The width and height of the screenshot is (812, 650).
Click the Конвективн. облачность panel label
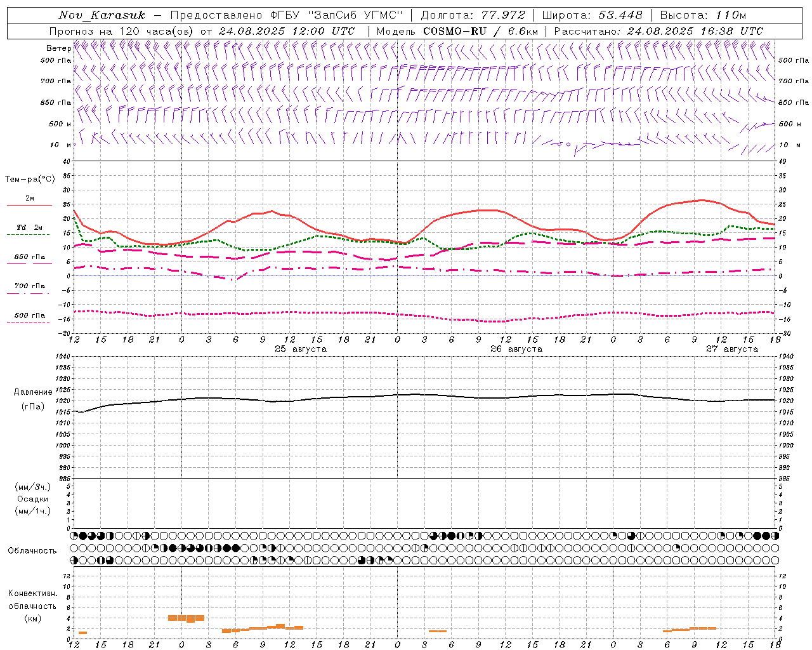pos(32,600)
